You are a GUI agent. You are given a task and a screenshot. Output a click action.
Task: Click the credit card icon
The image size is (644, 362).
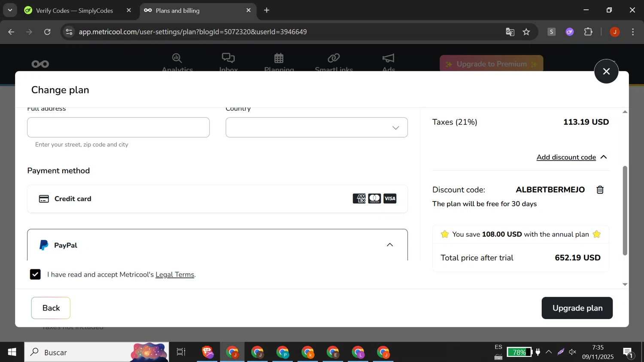click(44, 199)
